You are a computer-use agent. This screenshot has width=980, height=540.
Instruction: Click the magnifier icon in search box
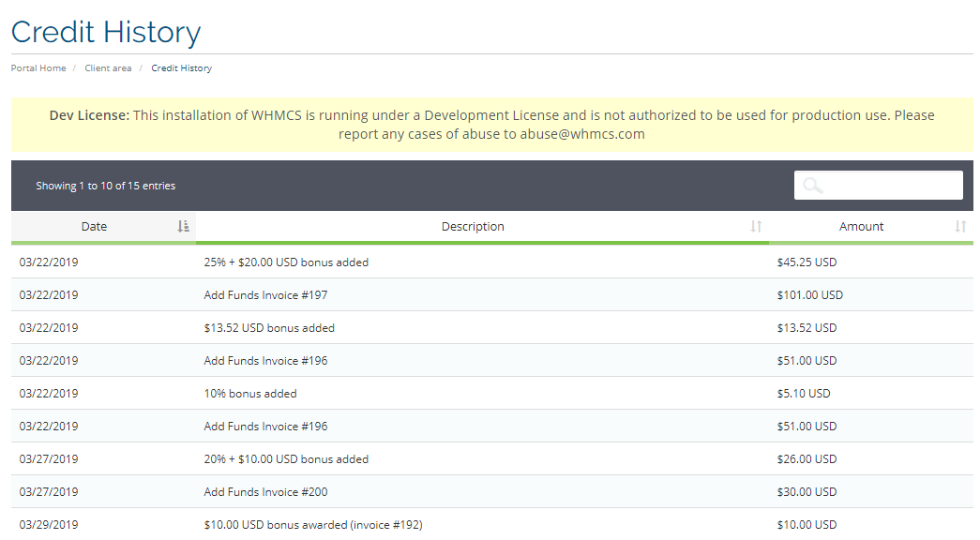[812, 186]
